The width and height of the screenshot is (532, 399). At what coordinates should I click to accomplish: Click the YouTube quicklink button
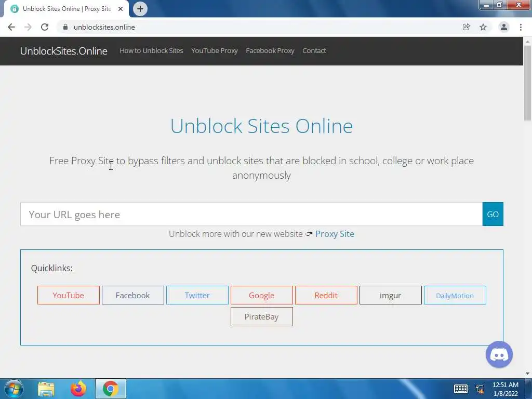coord(69,295)
